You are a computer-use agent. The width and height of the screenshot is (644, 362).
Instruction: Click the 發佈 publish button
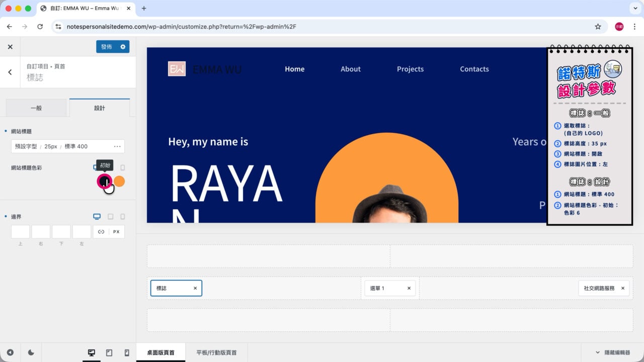(x=106, y=47)
